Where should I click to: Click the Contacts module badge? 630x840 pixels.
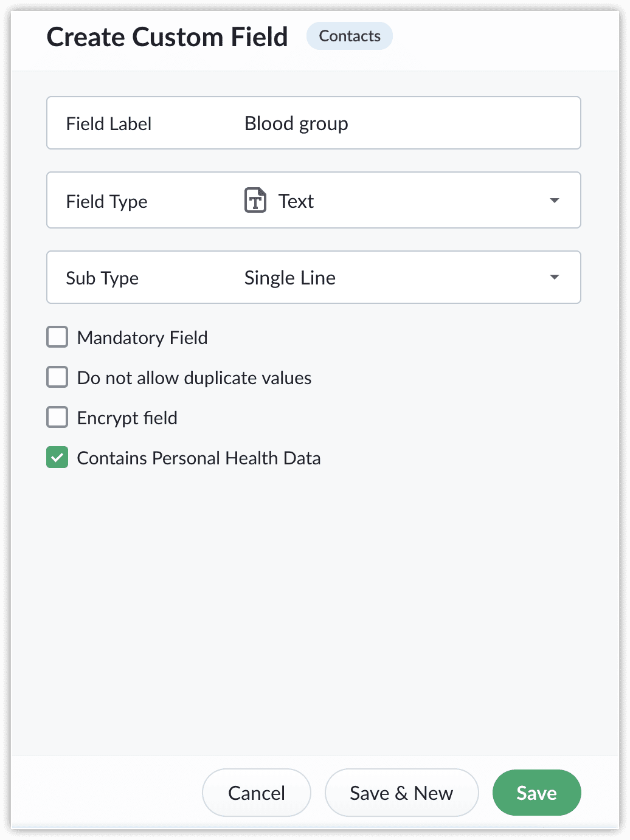(350, 36)
